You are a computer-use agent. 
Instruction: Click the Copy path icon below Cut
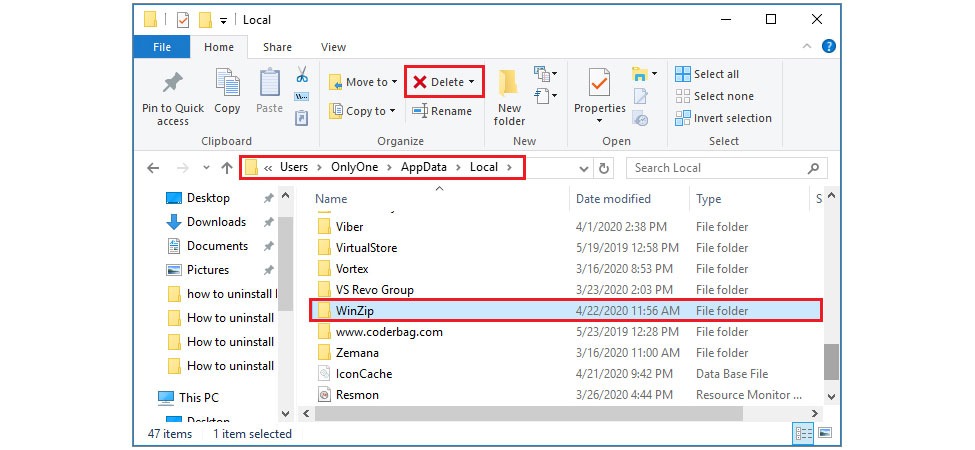(302, 96)
